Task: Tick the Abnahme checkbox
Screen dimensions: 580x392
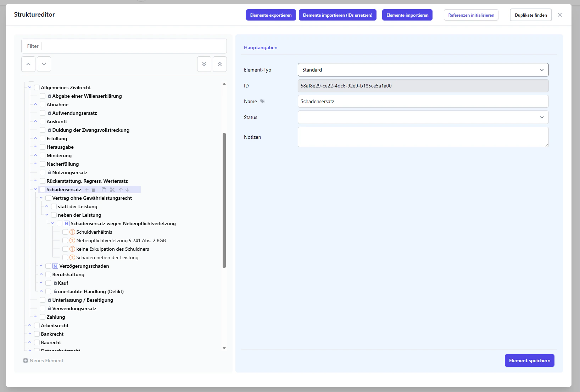Action: [x=43, y=104]
